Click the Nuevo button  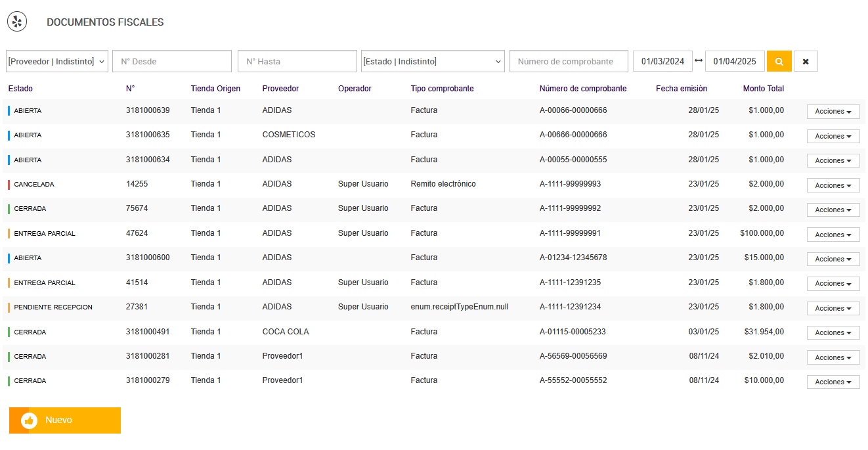pyautogui.click(x=65, y=420)
